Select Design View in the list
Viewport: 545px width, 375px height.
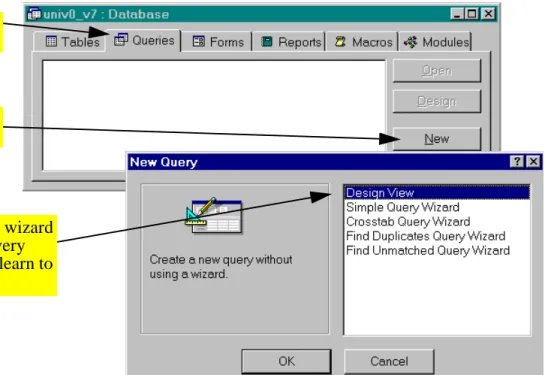click(437, 193)
